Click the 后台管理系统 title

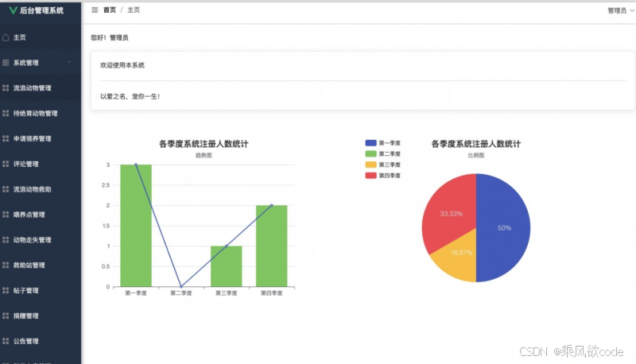point(42,10)
